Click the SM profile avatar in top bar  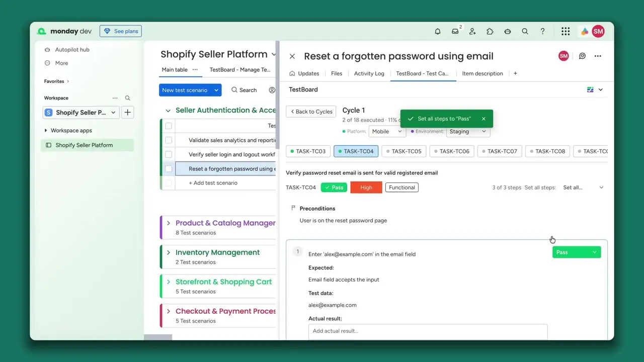point(598,31)
